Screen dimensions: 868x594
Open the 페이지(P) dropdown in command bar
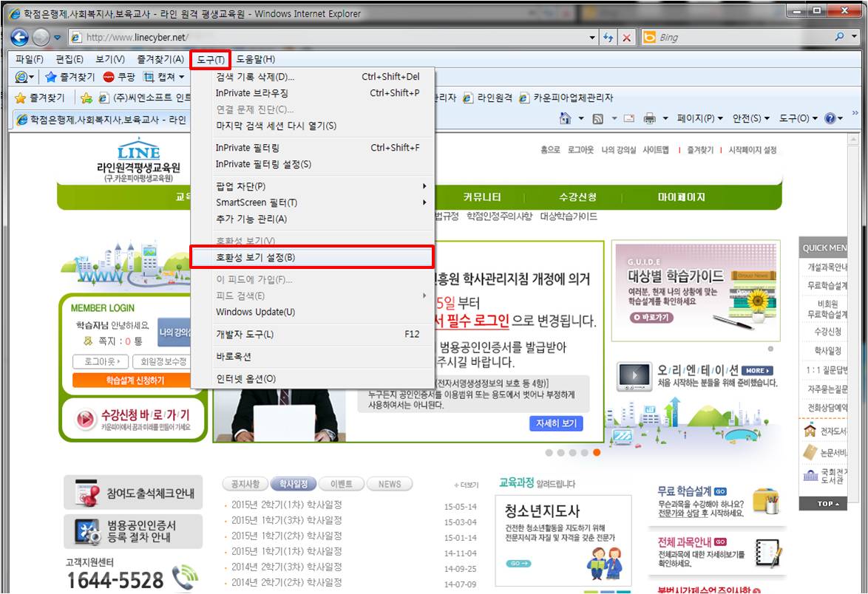tap(699, 119)
